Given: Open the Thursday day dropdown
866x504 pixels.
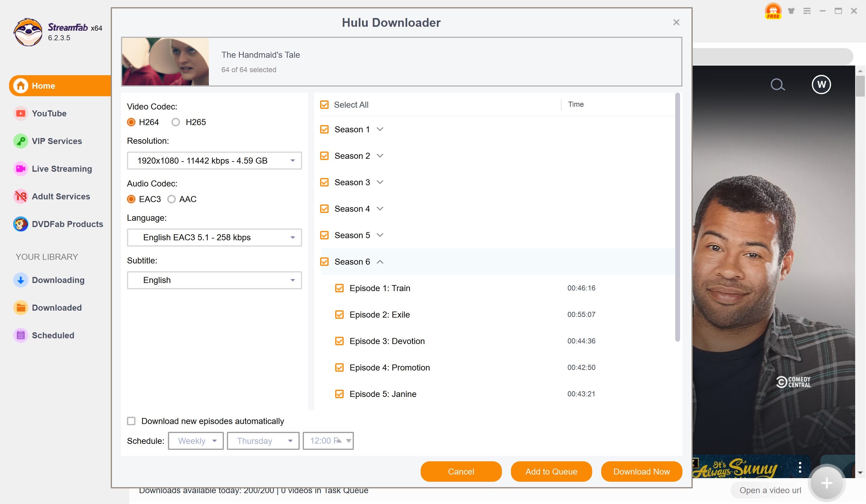Looking at the screenshot, I should (263, 441).
